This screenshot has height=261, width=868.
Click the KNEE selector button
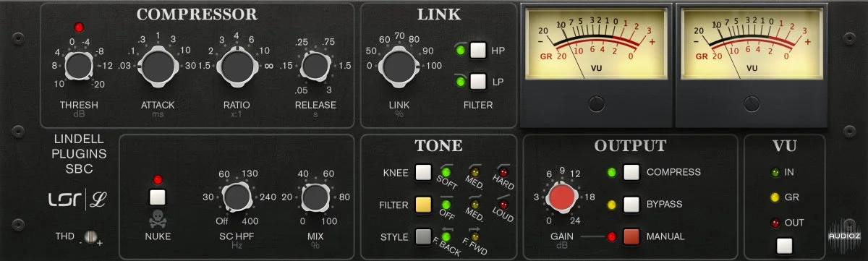[x=423, y=173]
